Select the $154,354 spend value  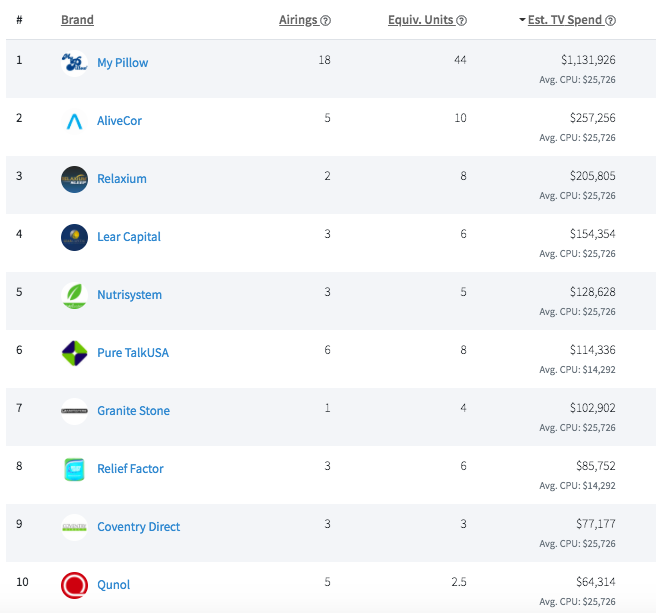(x=592, y=234)
